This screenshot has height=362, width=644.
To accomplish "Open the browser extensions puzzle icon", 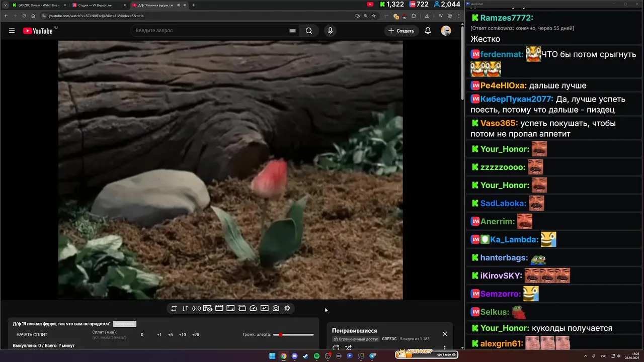I will [x=414, y=16].
